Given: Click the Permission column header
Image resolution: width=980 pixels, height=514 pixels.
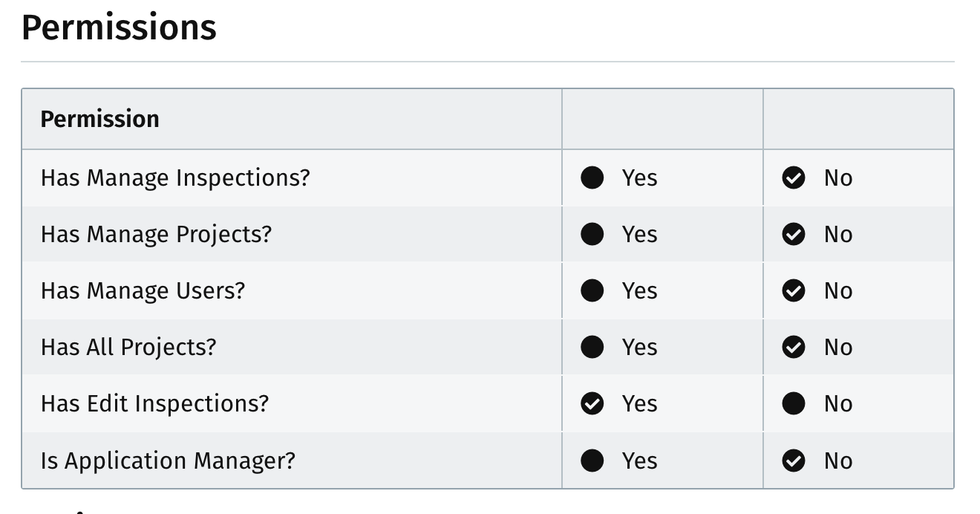Looking at the screenshot, I should click(99, 119).
